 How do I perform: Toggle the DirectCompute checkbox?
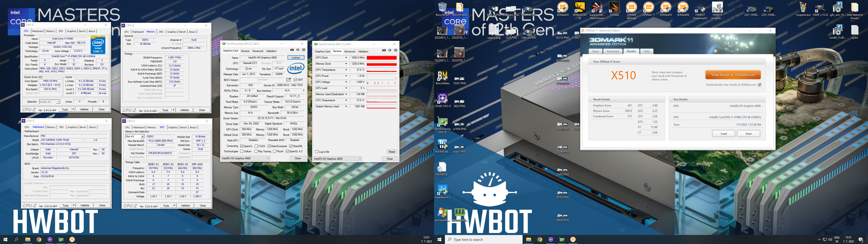tap(269, 146)
